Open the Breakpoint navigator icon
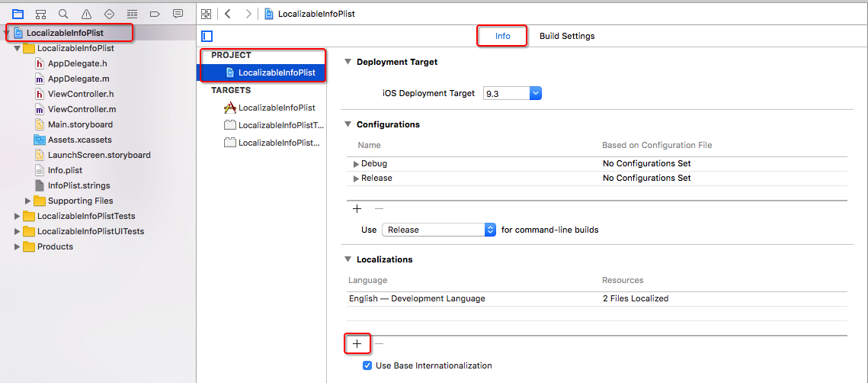 155,14
